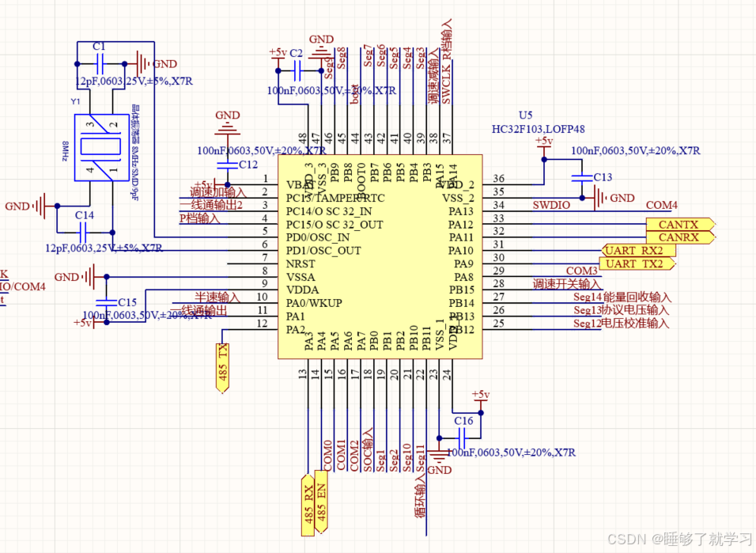Click the C2 capacitor symbol
Image resolution: width=756 pixels, height=553 pixels.
coord(297,71)
